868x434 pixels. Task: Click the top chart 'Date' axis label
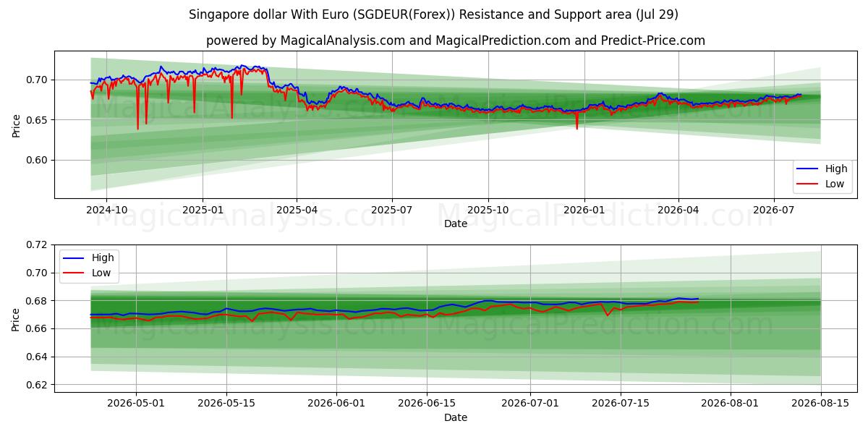[456, 224]
